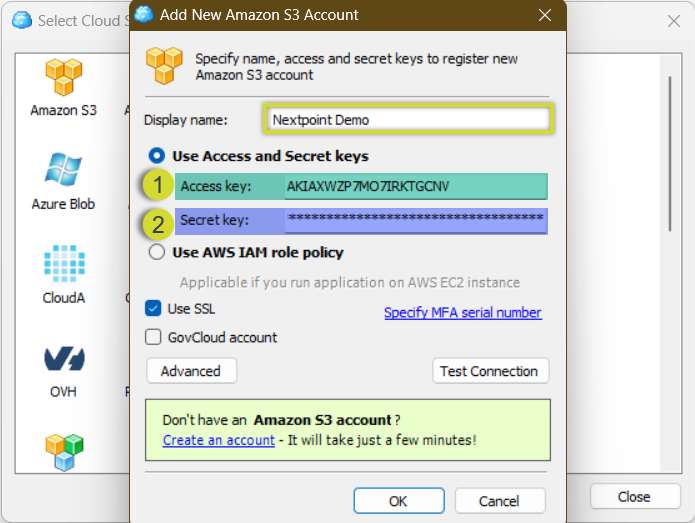Click the CloudA label text

[x=64, y=298]
